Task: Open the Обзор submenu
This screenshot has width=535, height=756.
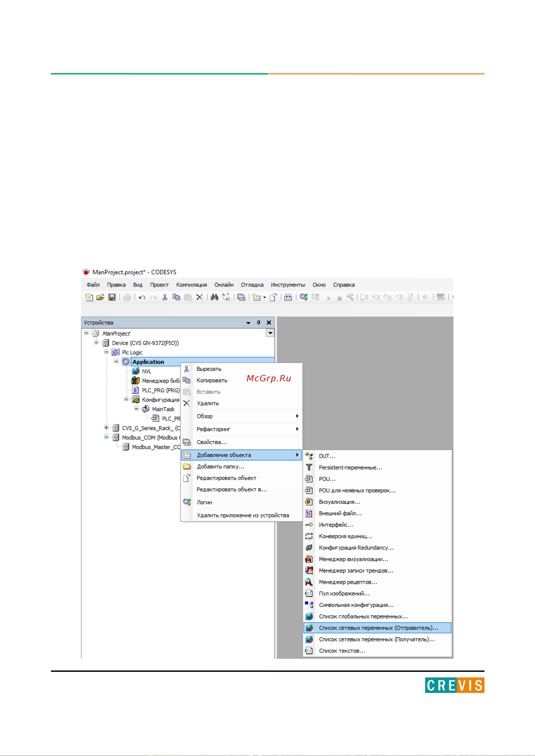Action: coord(241,416)
